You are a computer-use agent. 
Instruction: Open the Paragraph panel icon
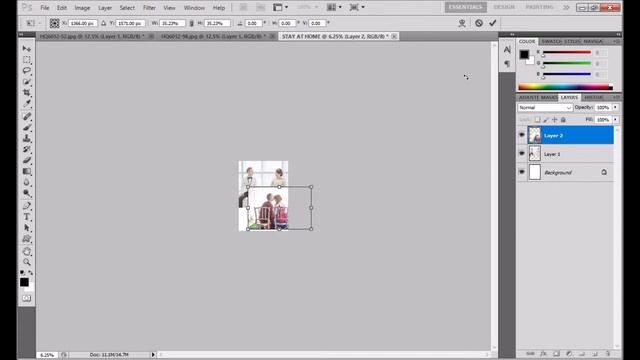point(507,64)
